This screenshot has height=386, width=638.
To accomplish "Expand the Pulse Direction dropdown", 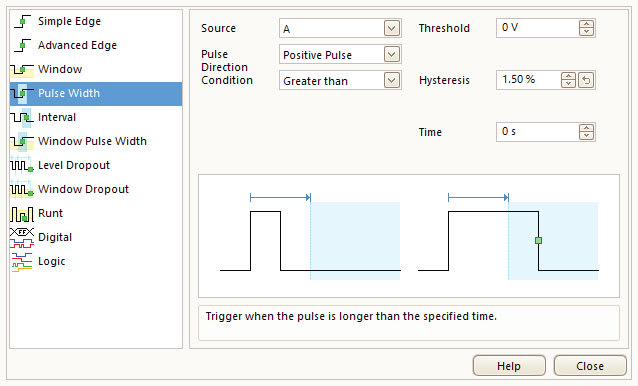I will (x=391, y=55).
